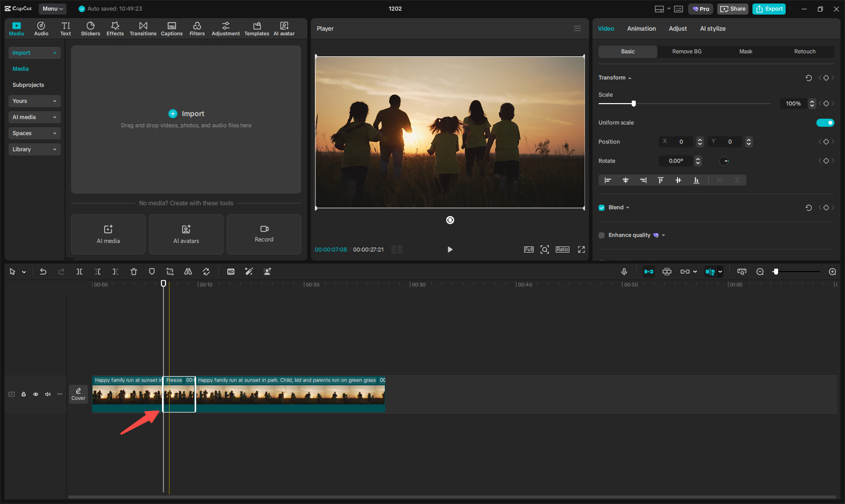Expand the Blend options dropdown
The image size is (845, 504).
627,207
